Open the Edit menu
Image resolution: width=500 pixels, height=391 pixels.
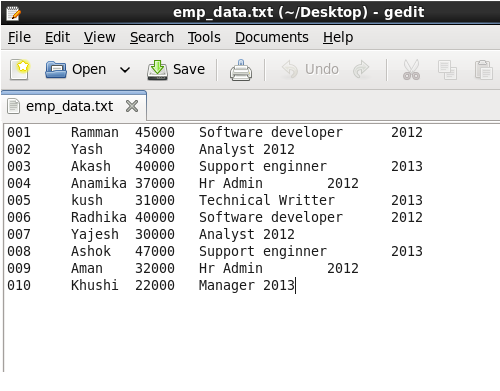(x=57, y=37)
